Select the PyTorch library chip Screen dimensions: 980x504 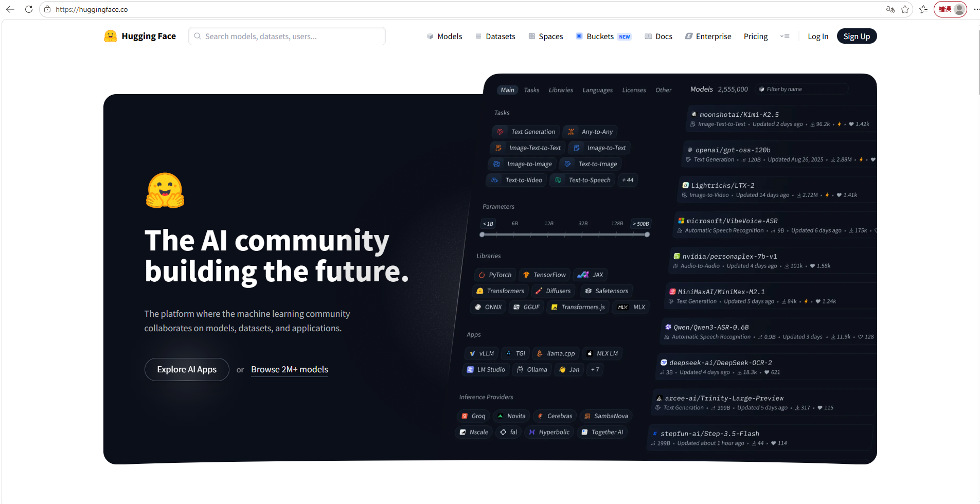495,275
